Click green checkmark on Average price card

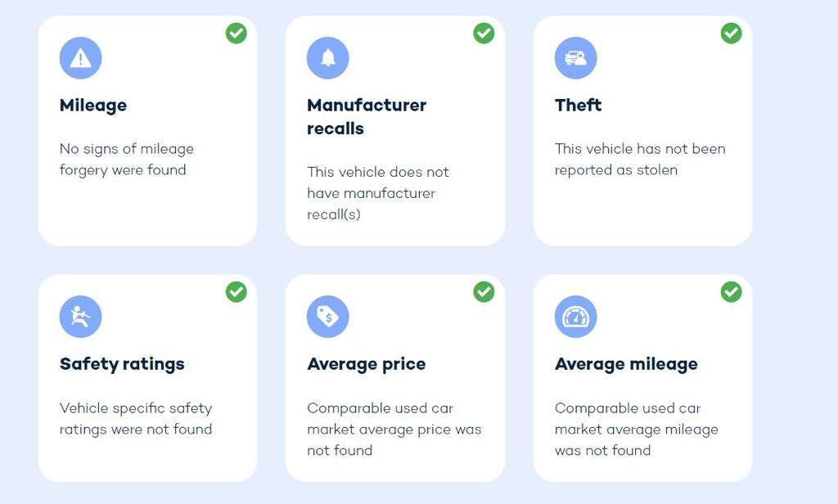point(484,292)
